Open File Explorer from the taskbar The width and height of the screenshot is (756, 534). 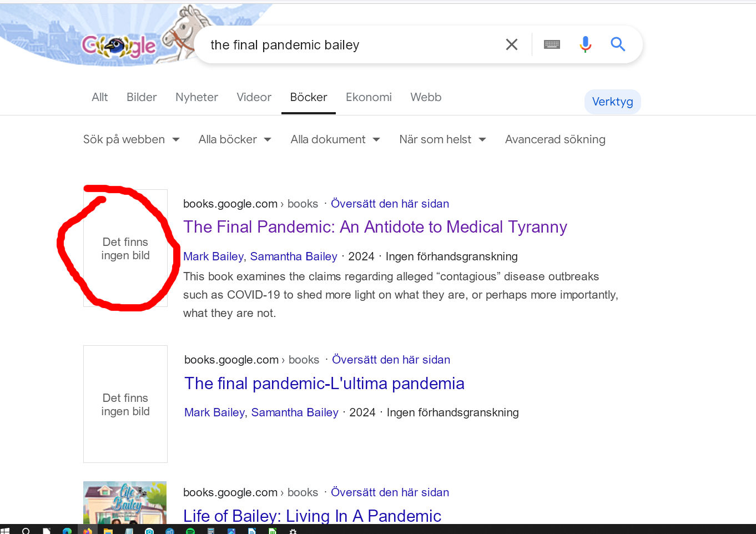tap(108, 531)
